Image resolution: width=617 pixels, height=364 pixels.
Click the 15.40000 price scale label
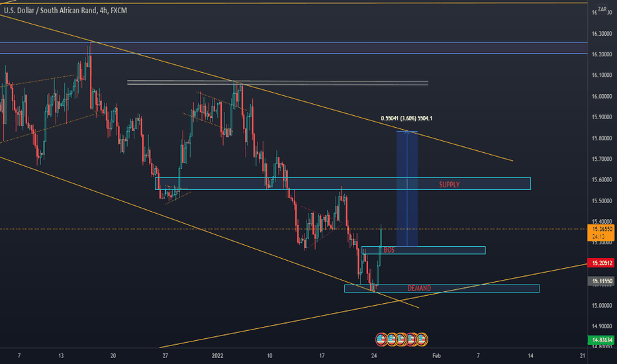tap(602, 222)
